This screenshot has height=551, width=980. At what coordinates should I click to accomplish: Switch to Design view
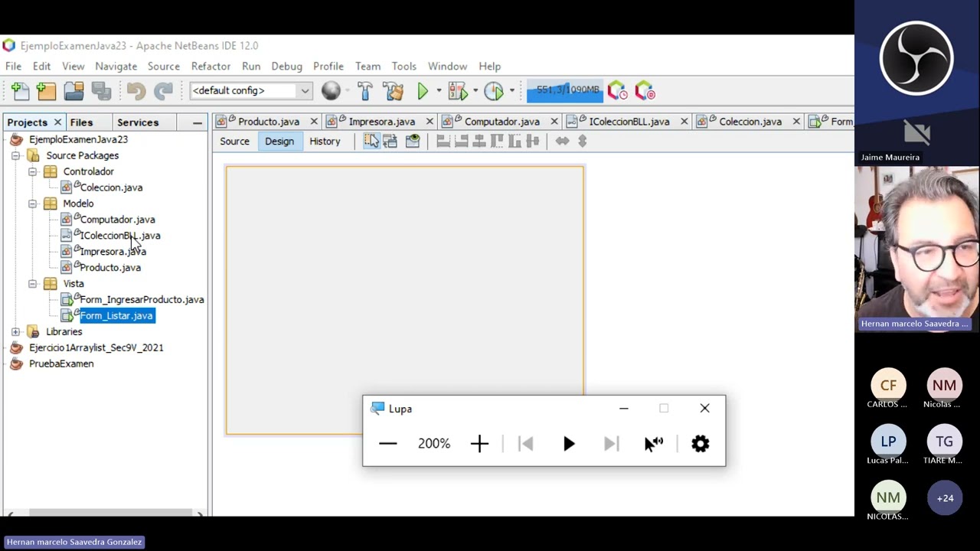pos(279,142)
